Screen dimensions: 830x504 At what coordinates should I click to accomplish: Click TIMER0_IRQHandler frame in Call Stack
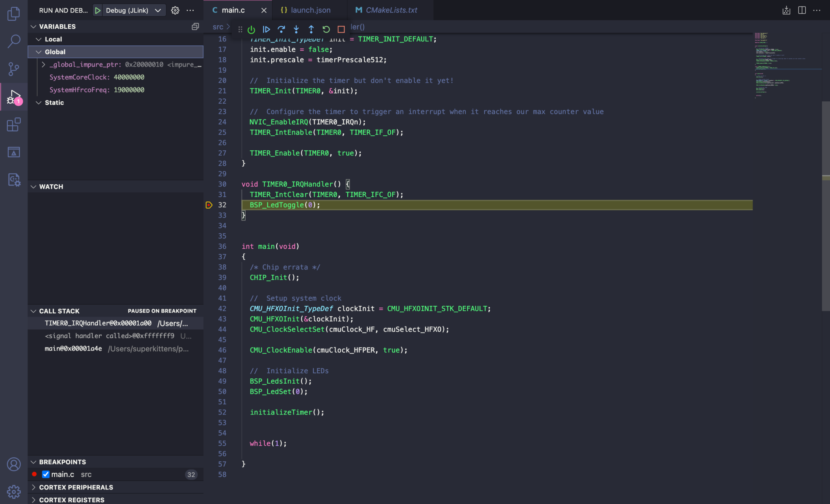tap(97, 323)
